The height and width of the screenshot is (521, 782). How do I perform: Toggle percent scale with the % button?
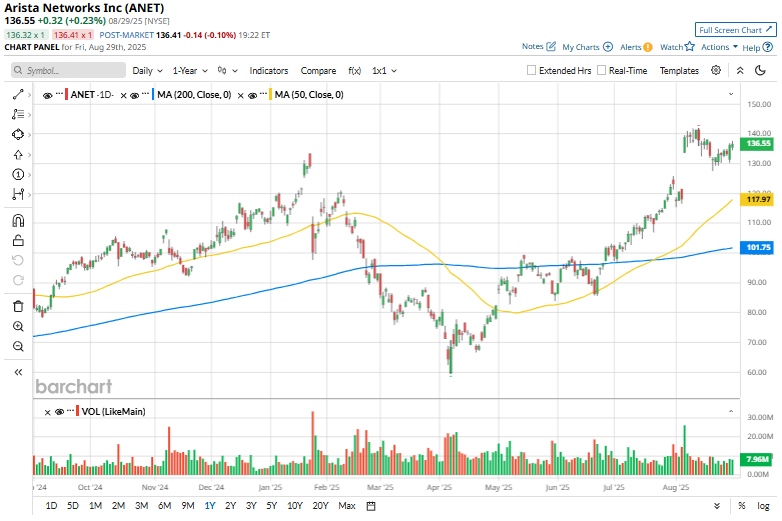pyautogui.click(x=742, y=506)
